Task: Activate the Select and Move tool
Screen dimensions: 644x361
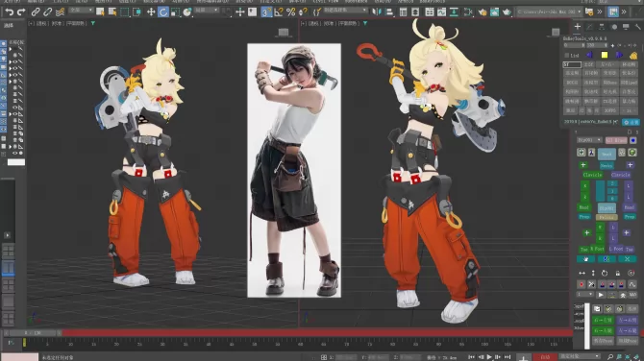Action: pyautogui.click(x=151, y=12)
